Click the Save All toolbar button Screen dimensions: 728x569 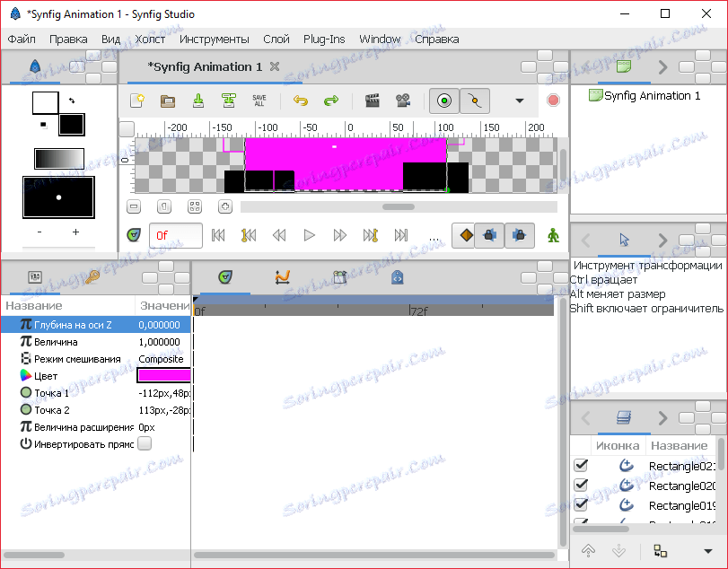tap(259, 101)
